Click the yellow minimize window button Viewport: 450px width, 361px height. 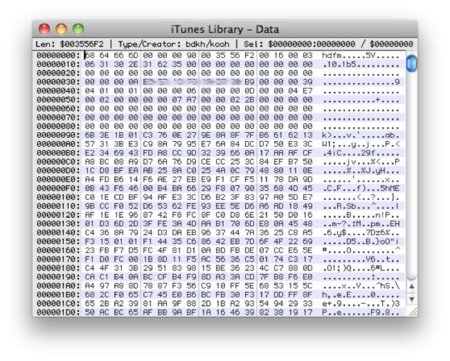[61, 29]
